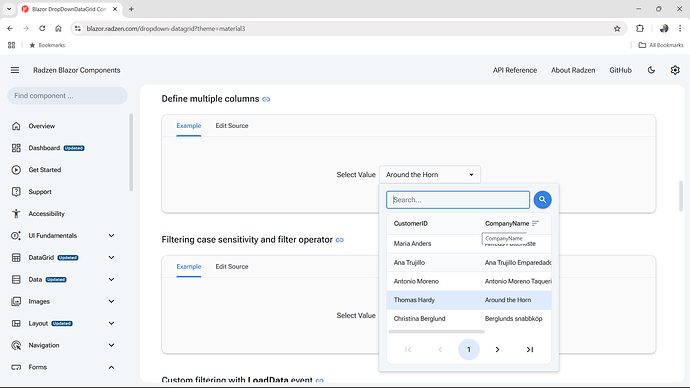690x388 pixels.
Task: Select the Christina Berglund row
Action: [469, 318]
